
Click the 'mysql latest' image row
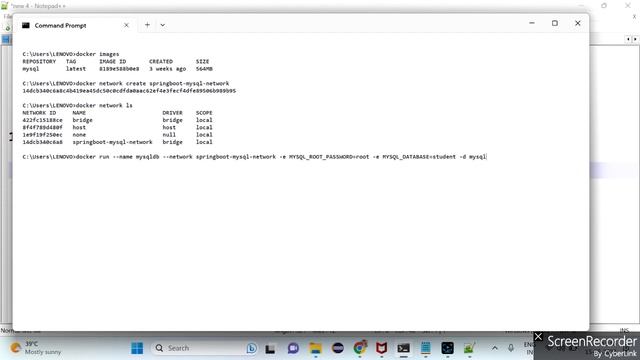(x=118, y=69)
